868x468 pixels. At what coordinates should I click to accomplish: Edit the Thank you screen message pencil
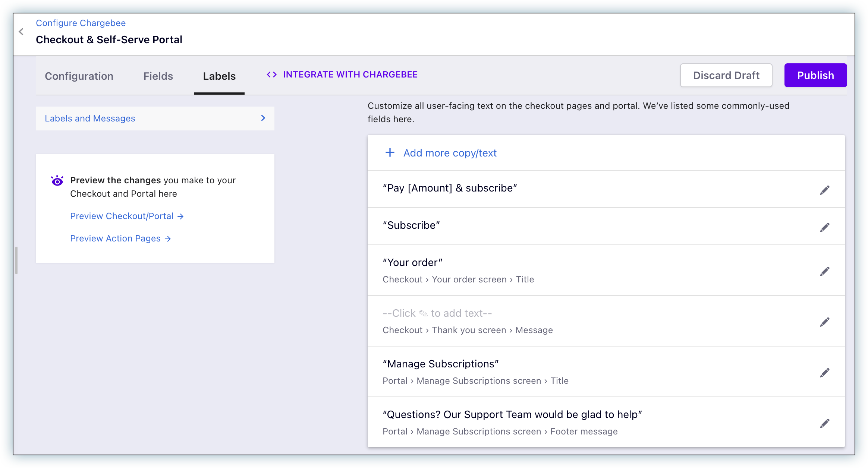[x=824, y=322]
